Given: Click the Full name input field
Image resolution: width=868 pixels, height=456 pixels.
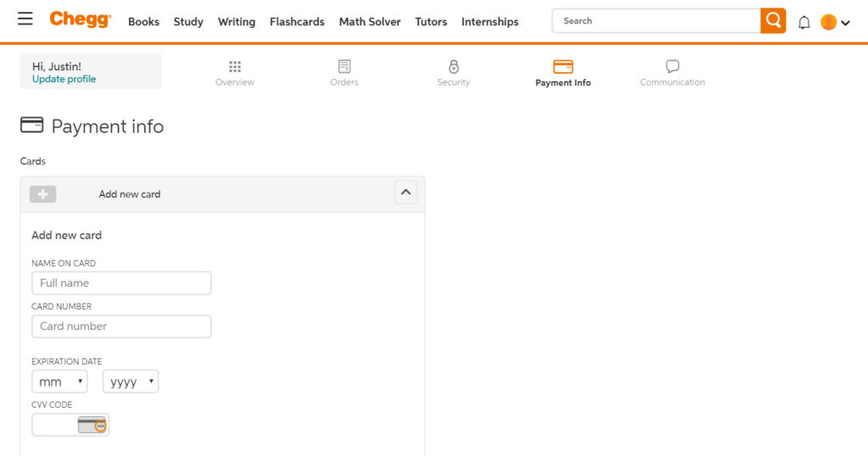Looking at the screenshot, I should coord(121,283).
